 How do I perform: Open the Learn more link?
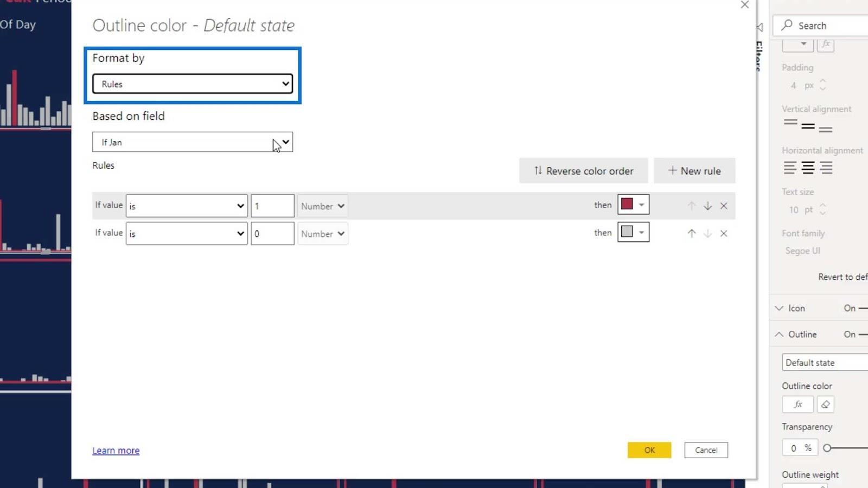pos(116,451)
